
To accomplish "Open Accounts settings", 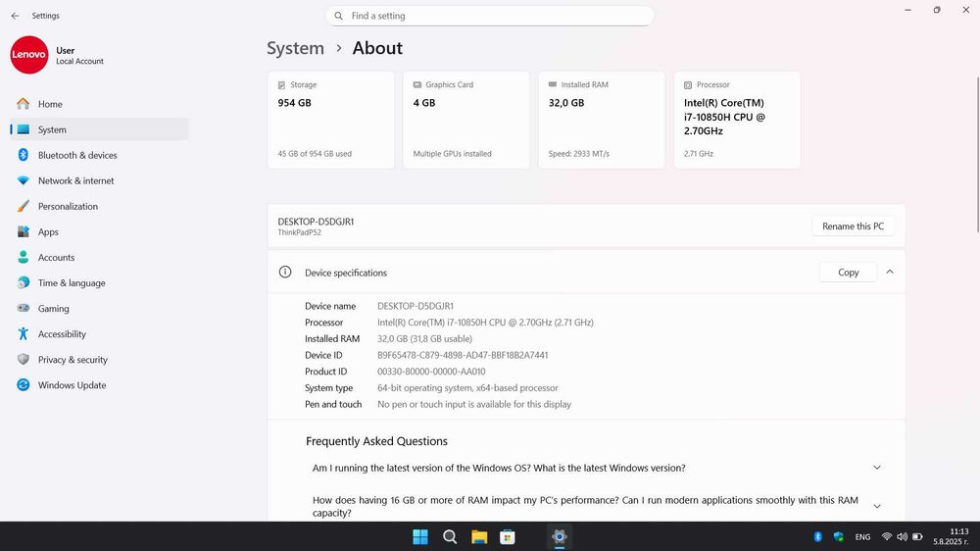I will (99, 258).
